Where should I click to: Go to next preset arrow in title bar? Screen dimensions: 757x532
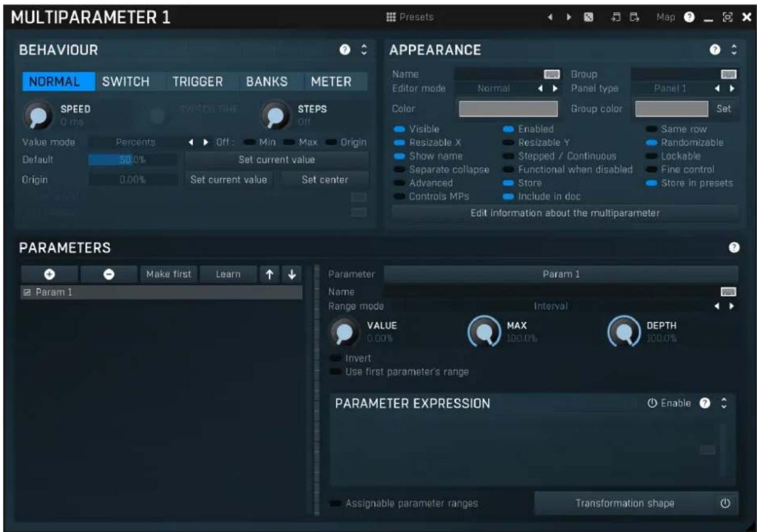[568, 17]
